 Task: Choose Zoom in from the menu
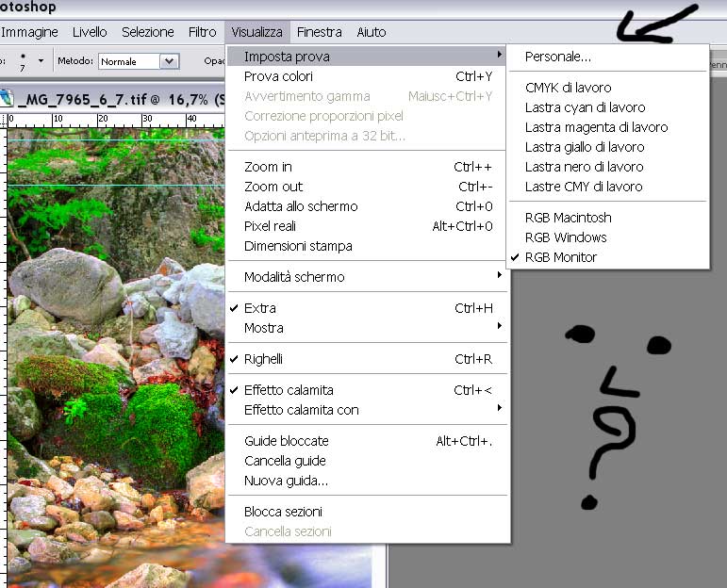click(x=268, y=167)
